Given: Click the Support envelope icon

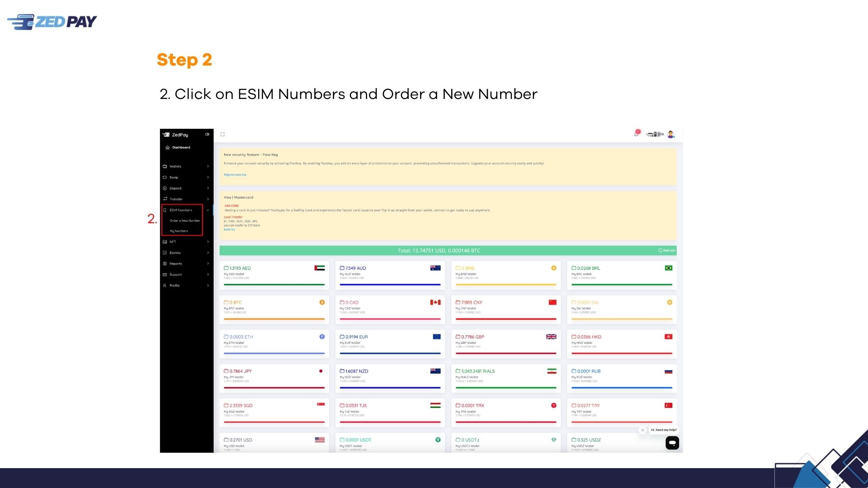Looking at the screenshot, I should click(165, 274).
